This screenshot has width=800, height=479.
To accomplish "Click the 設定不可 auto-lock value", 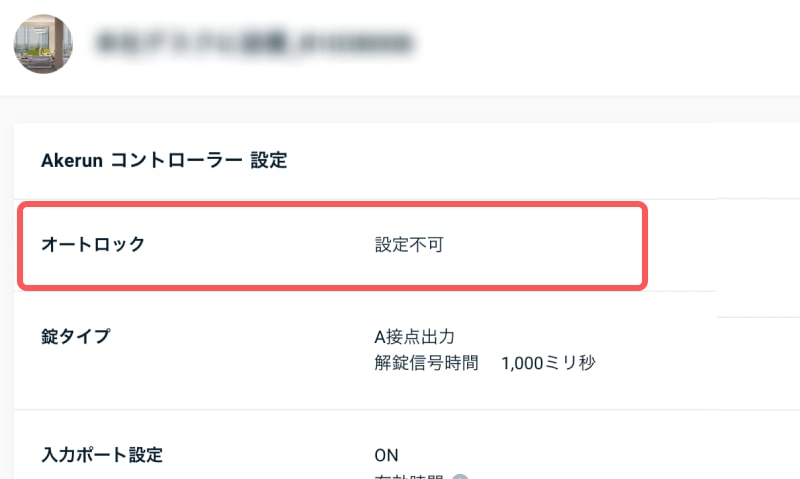I will [408, 244].
